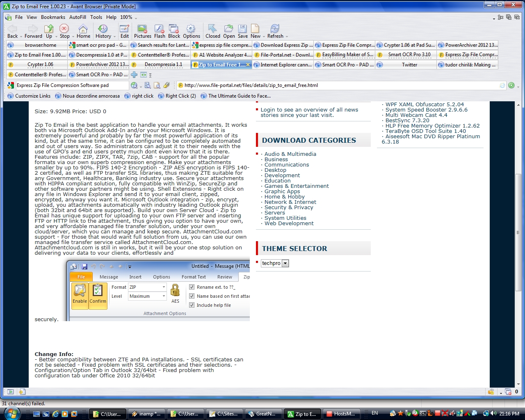Open Customize Links bookmark
Viewport: 525px width, 420px height.
(x=29, y=96)
